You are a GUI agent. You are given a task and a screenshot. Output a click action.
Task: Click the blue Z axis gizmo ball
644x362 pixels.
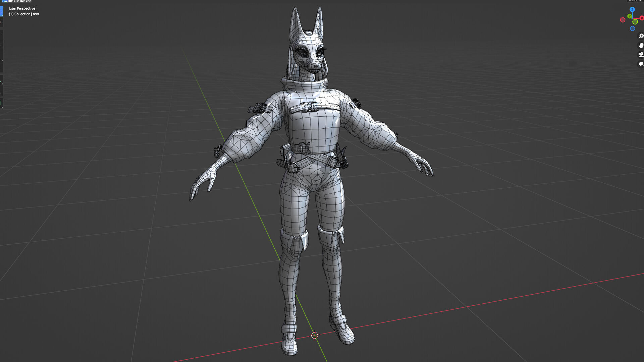632,9
